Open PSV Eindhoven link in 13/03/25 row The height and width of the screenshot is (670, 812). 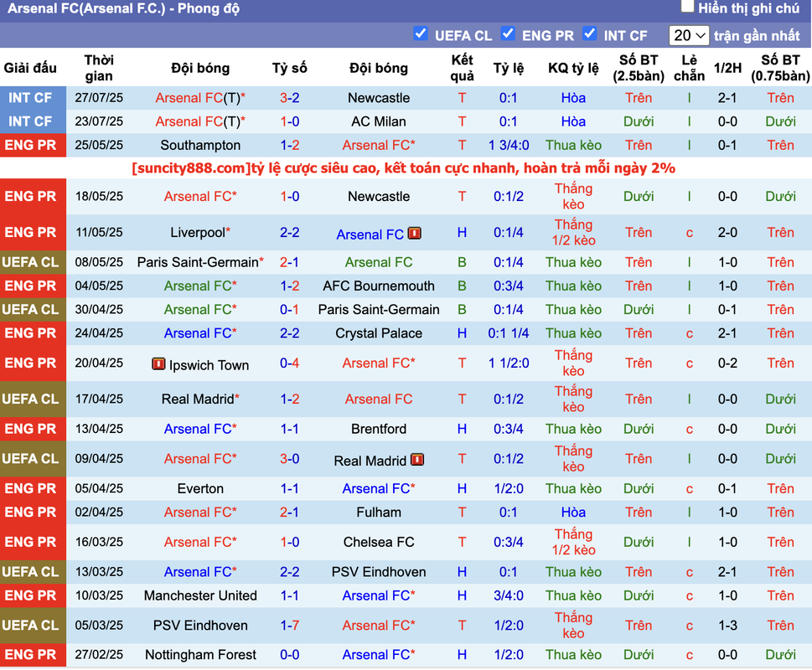click(x=379, y=572)
